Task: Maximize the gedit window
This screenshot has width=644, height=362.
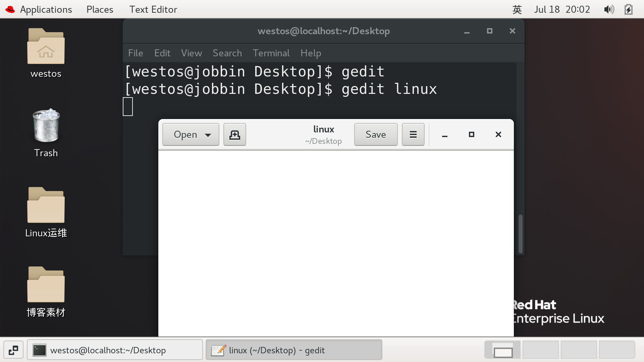Action: pyautogui.click(x=472, y=134)
